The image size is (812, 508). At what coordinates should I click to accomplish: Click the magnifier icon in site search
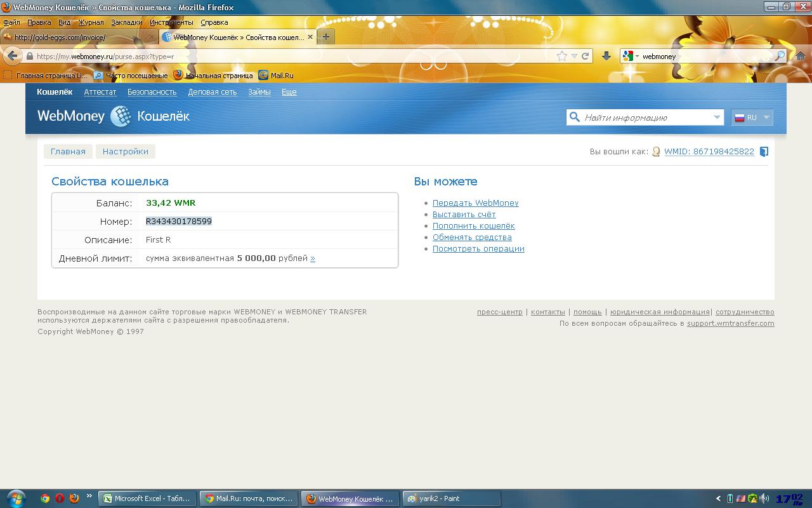pos(575,117)
